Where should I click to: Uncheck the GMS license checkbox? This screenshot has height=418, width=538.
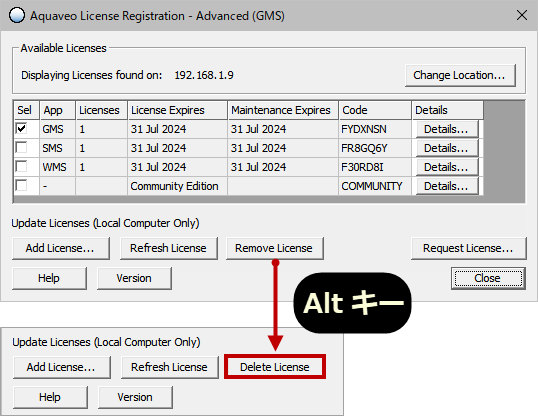pyautogui.click(x=22, y=129)
